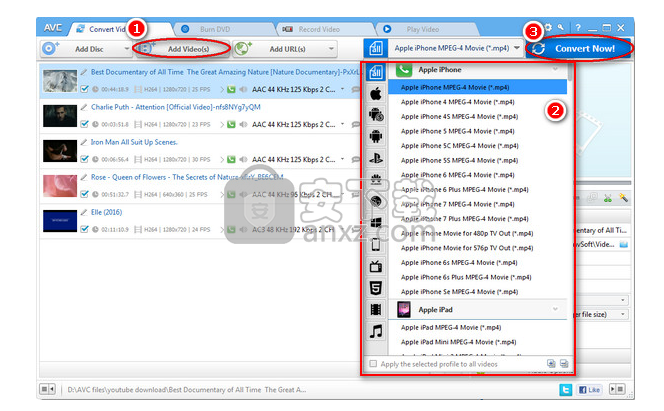The width and height of the screenshot is (664, 411).
Task: Select the HTML5 category icon
Action: [376, 288]
